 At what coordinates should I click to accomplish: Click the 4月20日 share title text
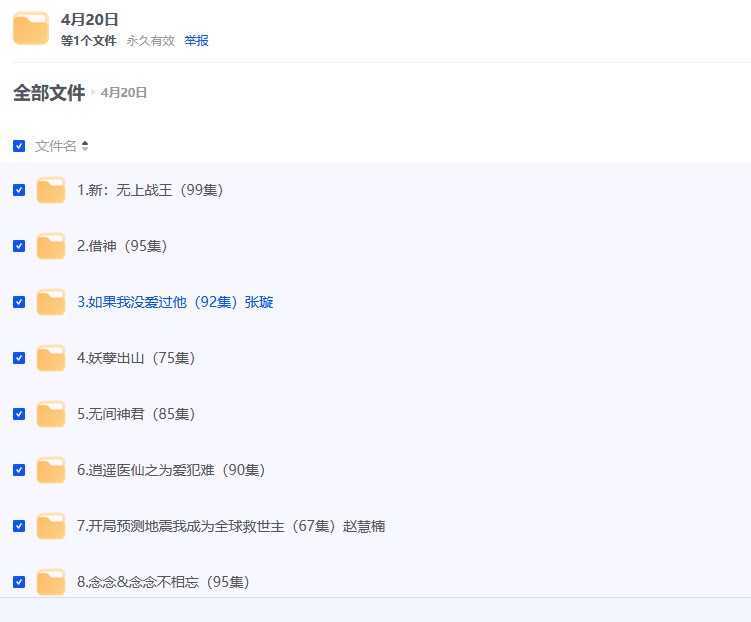tap(90, 20)
